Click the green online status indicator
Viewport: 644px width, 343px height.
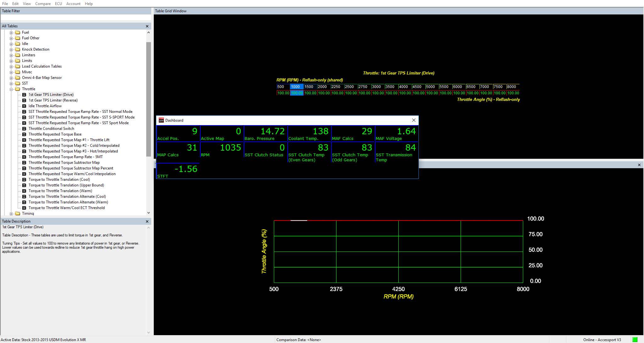point(635,340)
